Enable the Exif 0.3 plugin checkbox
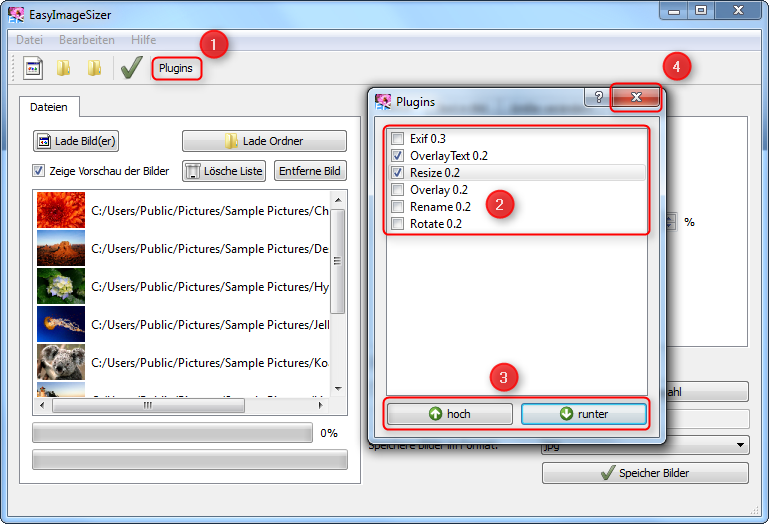This screenshot has width=769, height=524. tap(397, 138)
